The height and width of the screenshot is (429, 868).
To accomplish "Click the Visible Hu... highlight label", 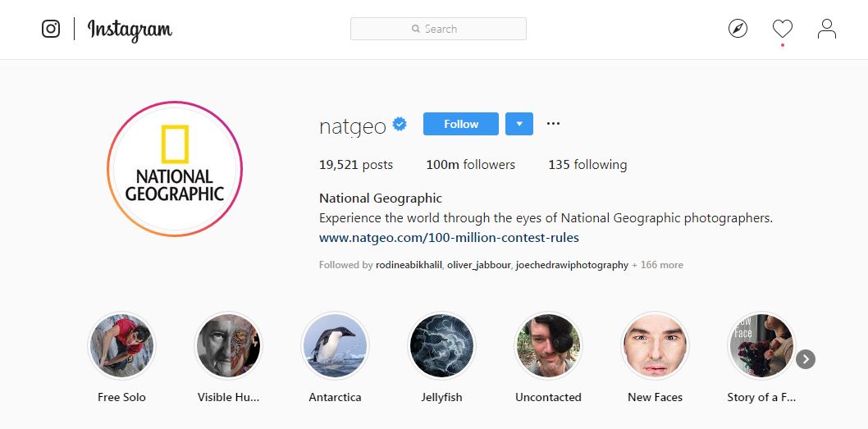I will 228,398.
